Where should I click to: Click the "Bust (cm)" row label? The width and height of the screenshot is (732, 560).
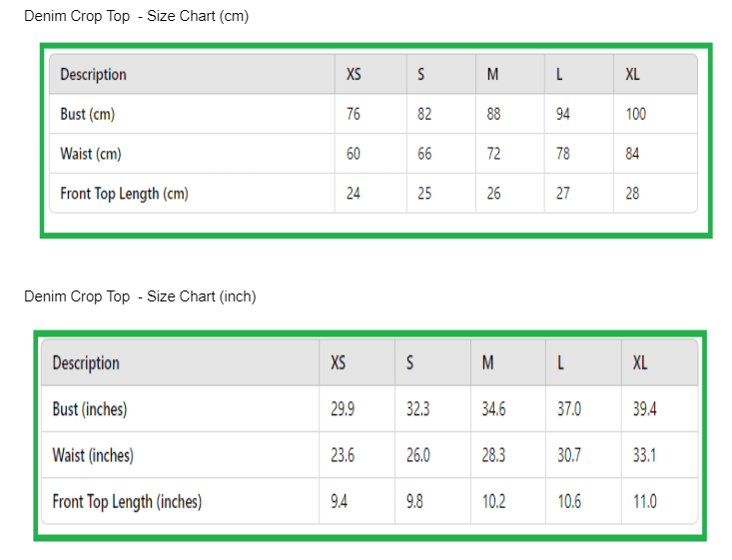click(x=87, y=114)
